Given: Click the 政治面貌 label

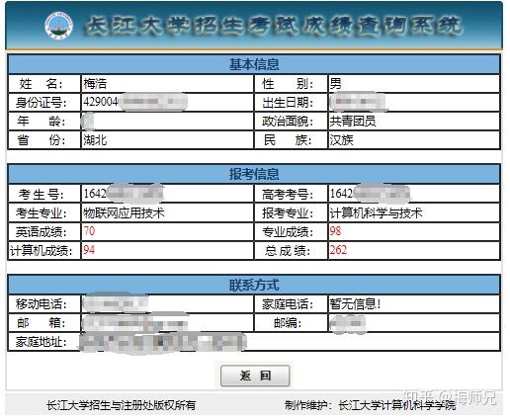Looking at the screenshot, I should coord(288,122).
